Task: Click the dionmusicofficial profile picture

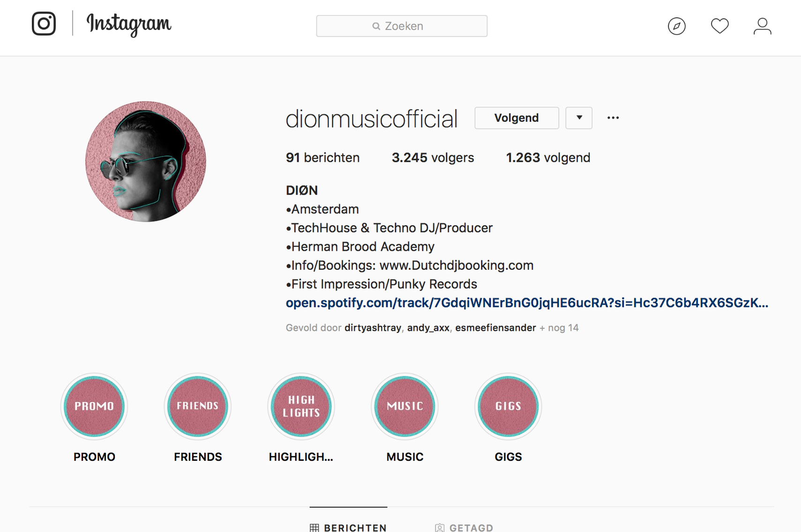Action: tap(146, 162)
